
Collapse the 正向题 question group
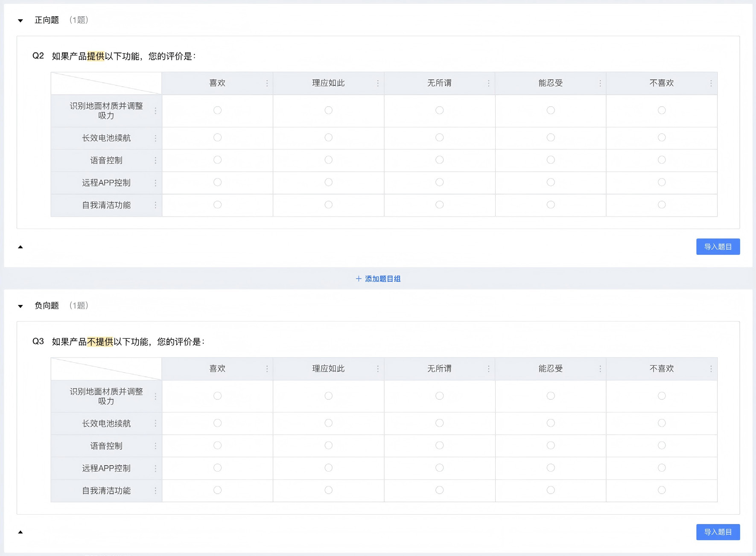point(20,20)
